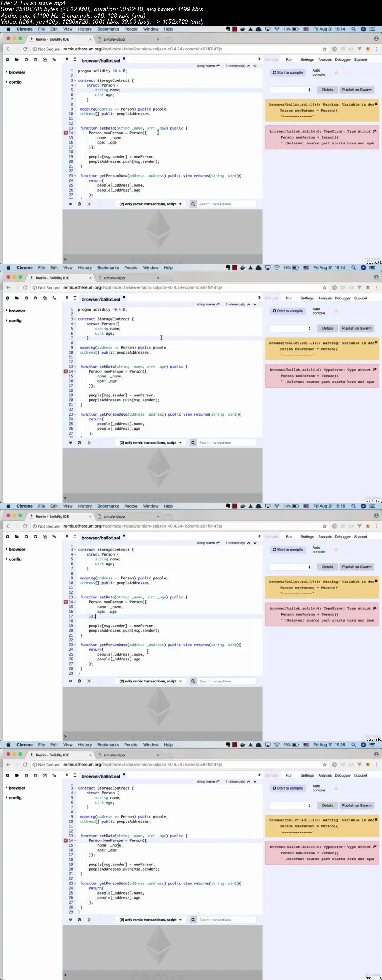This screenshot has width=382, height=980.
Task: Click the macOS Spotlight search icon in fourth frame
Action: pos(354,745)
